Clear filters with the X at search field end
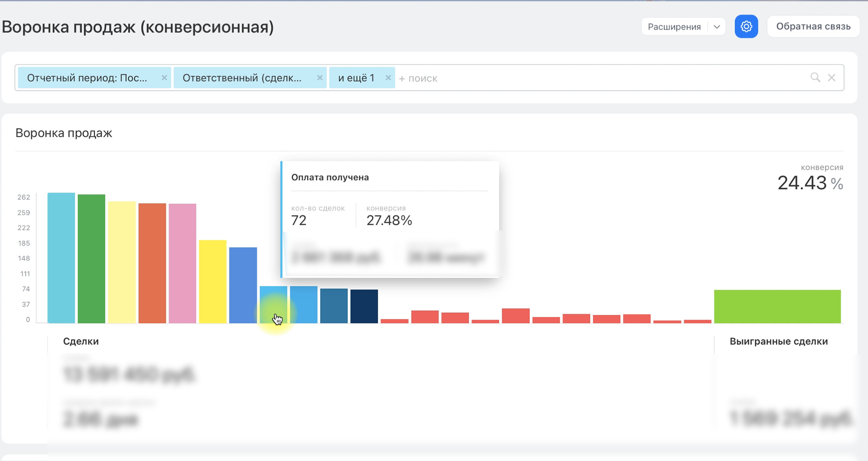Screen dimensions: 868x461 [x=832, y=77]
